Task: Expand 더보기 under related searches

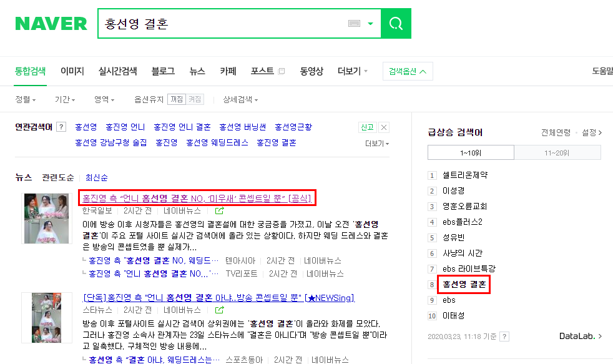Action: [377, 144]
